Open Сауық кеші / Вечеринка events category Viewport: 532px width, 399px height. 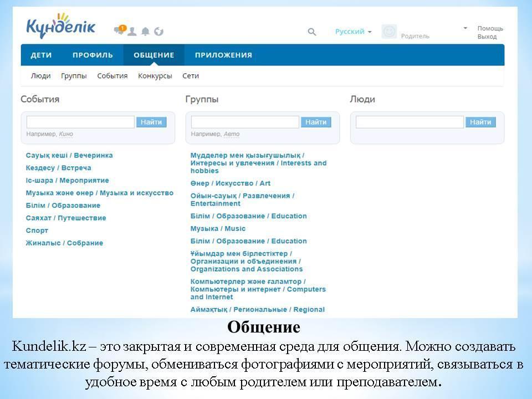click(69, 155)
